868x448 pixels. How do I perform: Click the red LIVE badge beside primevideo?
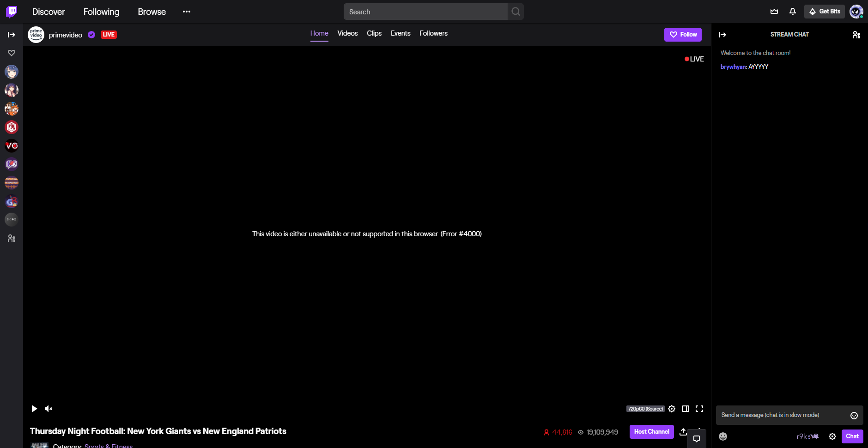point(109,35)
